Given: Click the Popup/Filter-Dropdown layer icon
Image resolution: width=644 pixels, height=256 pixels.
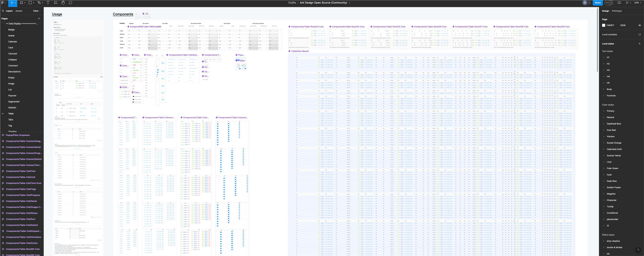Looking at the screenshot, I should pyautogui.click(x=3, y=135).
